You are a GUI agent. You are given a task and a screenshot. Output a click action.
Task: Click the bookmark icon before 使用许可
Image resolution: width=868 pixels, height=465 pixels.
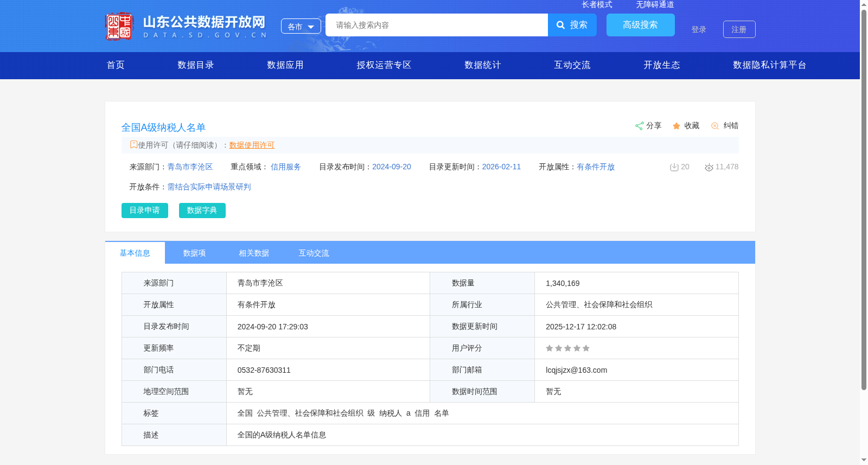tap(133, 145)
